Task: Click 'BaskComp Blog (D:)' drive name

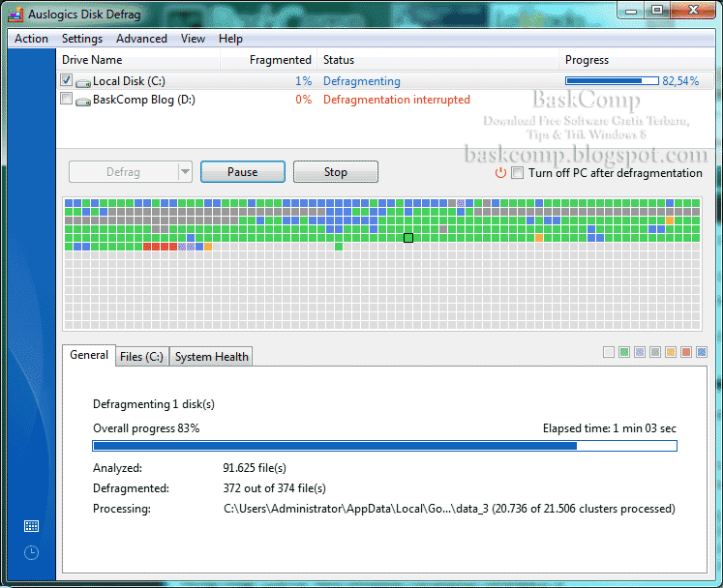Action: pyautogui.click(x=144, y=100)
